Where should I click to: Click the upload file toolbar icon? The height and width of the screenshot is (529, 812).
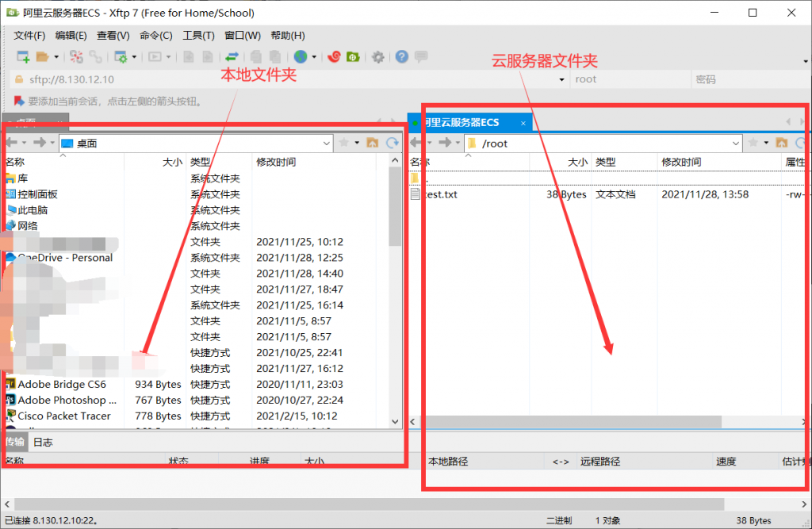pos(208,56)
